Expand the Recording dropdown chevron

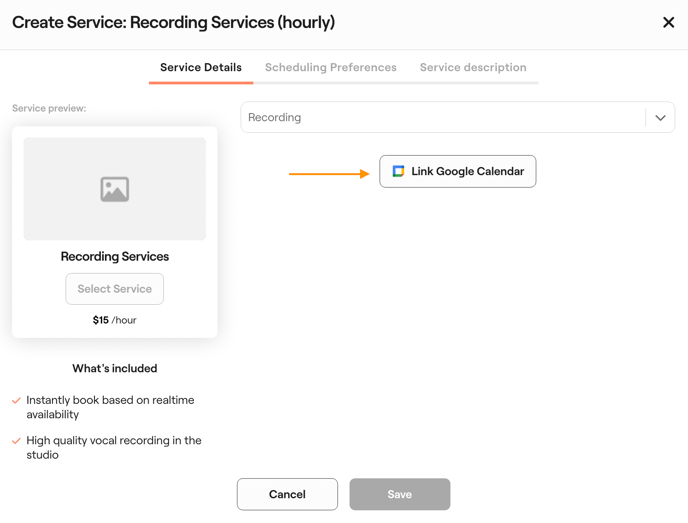(x=660, y=118)
